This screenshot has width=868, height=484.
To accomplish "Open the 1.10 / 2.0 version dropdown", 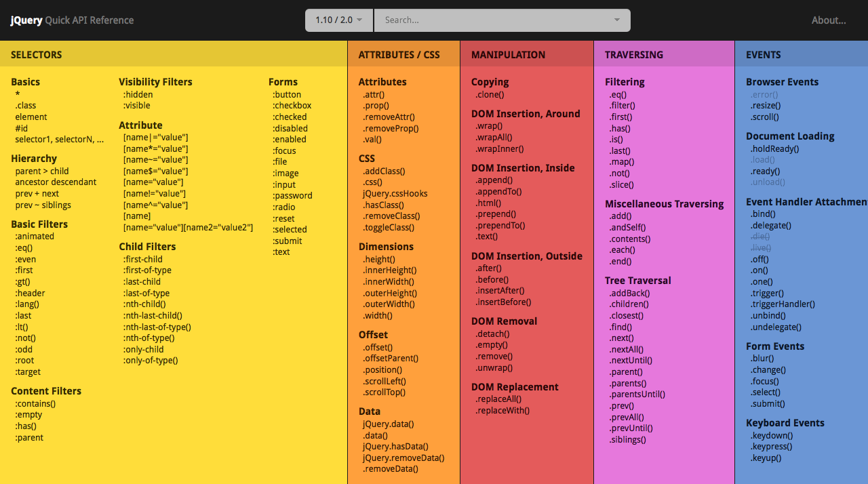I will pos(338,20).
